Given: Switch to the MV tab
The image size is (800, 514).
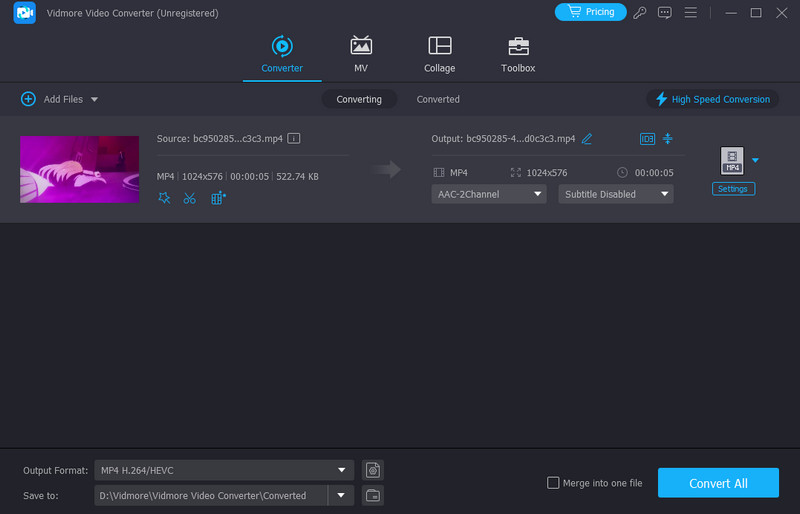Looking at the screenshot, I should [361, 54].
